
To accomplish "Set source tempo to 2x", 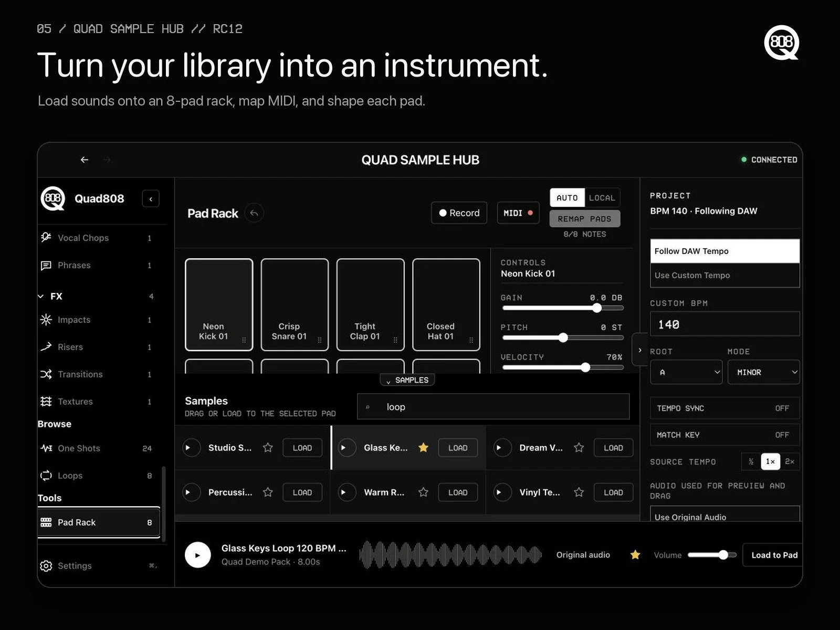I will click(x=790, y=461).
